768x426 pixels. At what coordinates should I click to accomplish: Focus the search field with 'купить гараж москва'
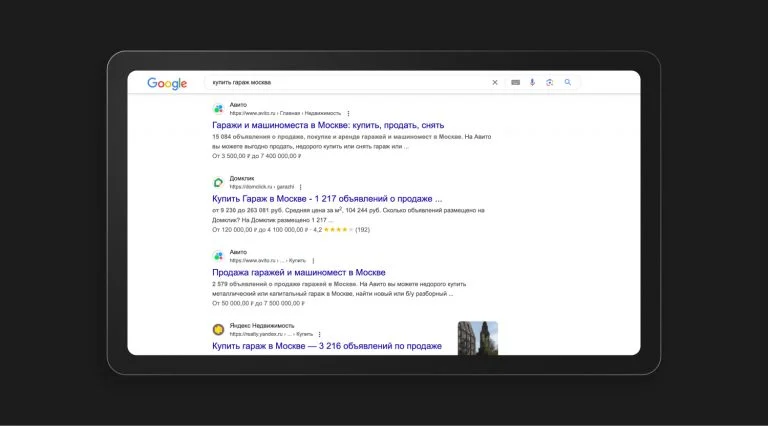(348, 82)
